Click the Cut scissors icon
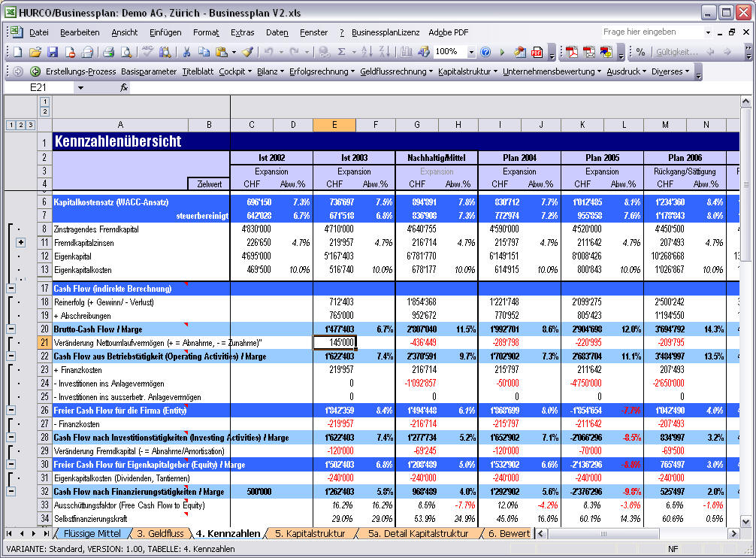 186,52
